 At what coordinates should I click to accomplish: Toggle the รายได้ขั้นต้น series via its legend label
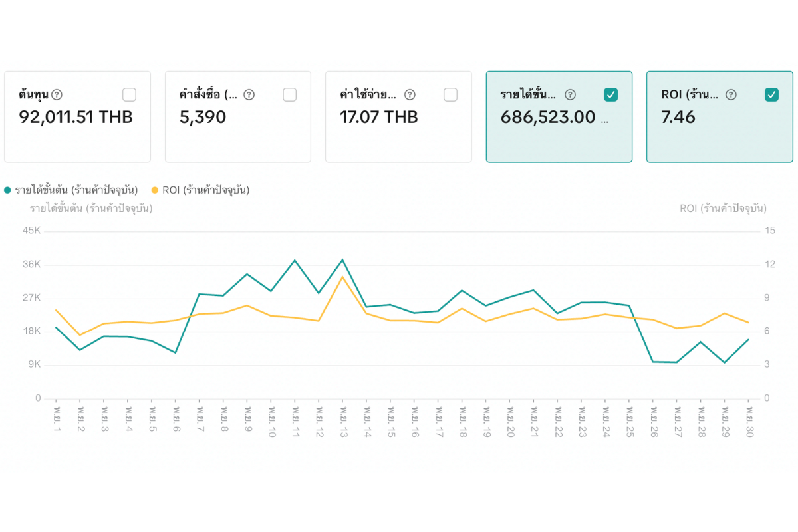point(76,190)
